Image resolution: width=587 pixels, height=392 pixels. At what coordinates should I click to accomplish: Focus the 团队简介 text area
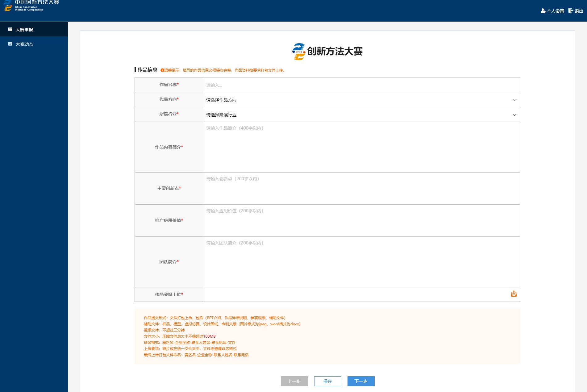point(361,262)
